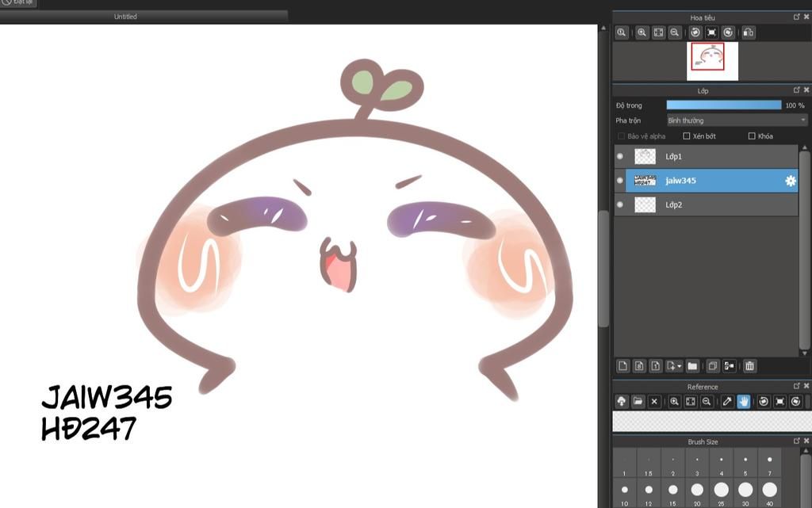This screenshot has height=508, width=812.
Task: Expand the add layer dropdown arrow
Action: (x=680, y=366)
